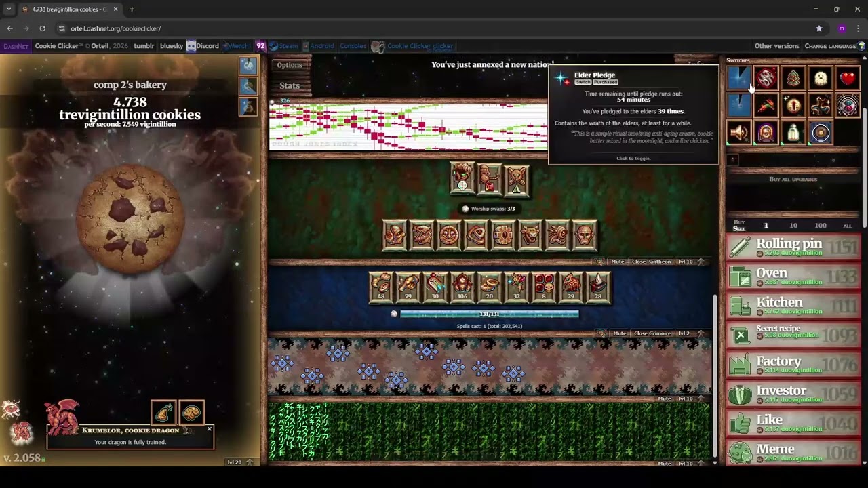Toggle the golden cookie sound selector

739,133
